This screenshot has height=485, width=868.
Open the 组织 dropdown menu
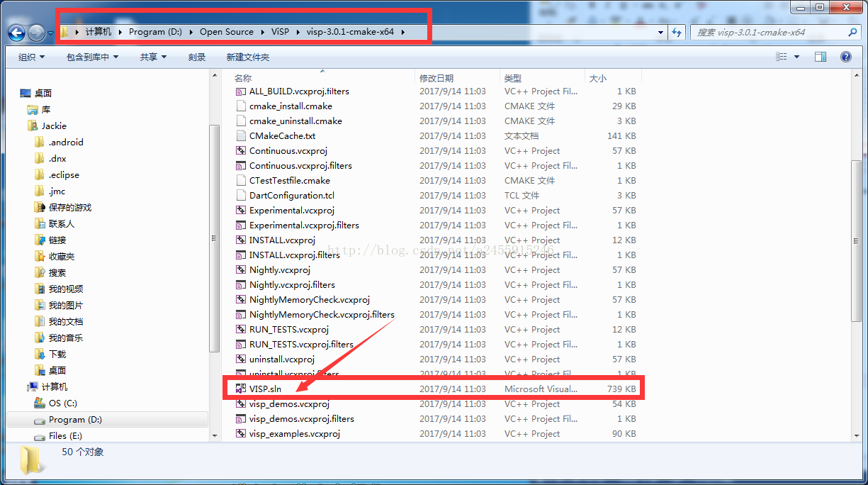31,57
